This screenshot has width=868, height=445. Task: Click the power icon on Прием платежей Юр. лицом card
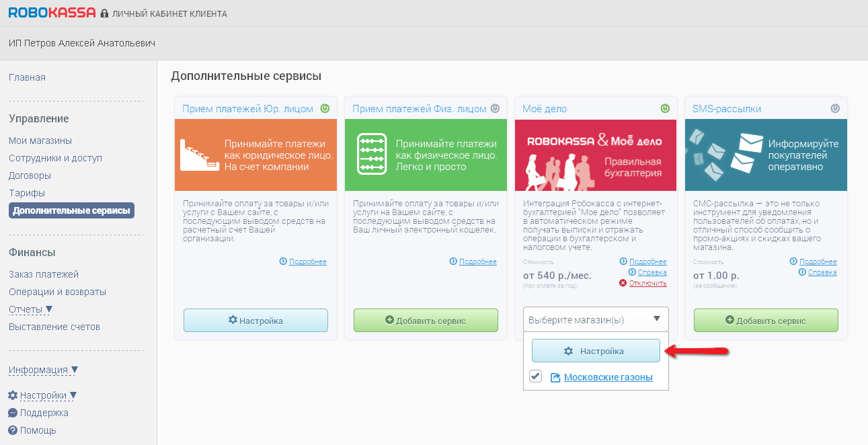[325, 108]
